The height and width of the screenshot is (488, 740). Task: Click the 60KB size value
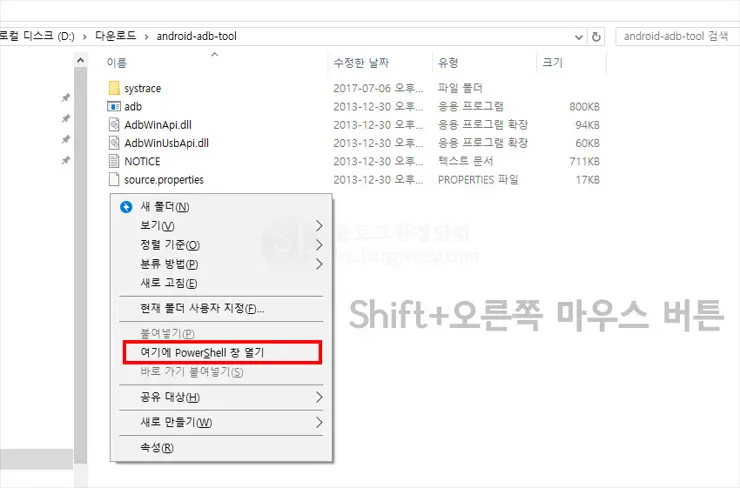(x=587, y=143)
